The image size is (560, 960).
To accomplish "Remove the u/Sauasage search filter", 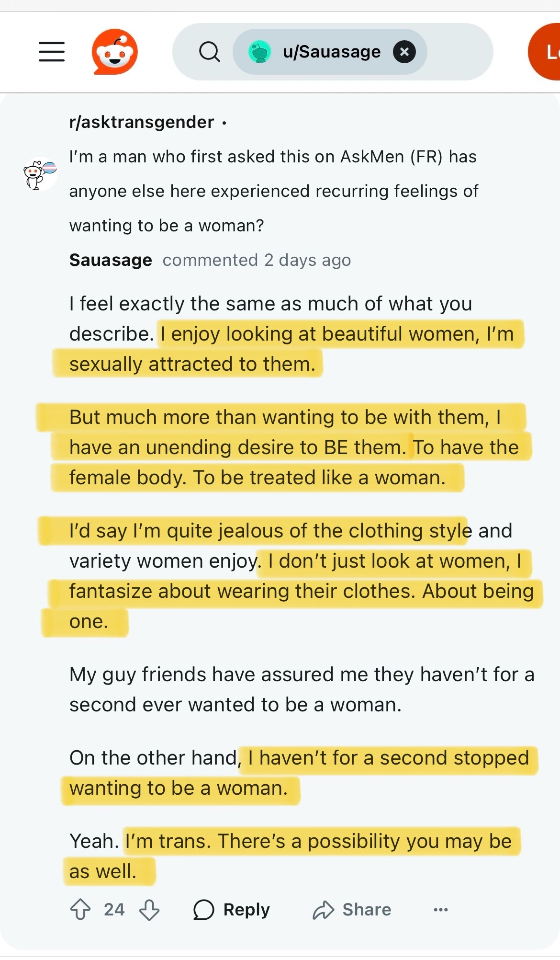I will coord(404,52).
